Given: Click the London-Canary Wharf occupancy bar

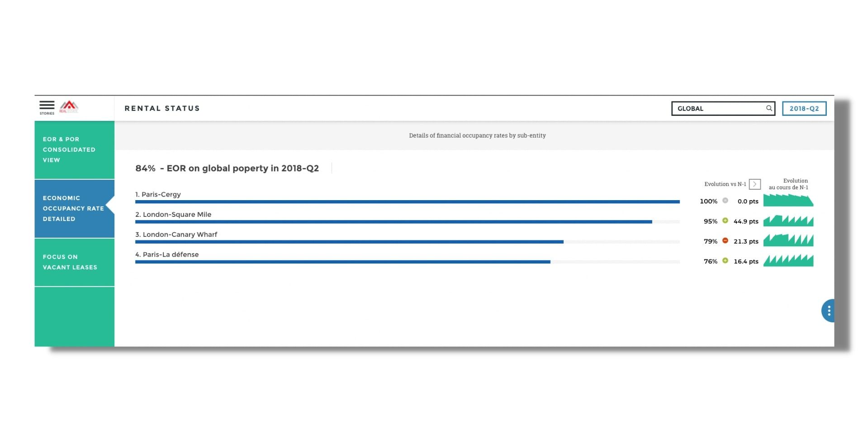Looking at the screenshot, I should (349, 242).
